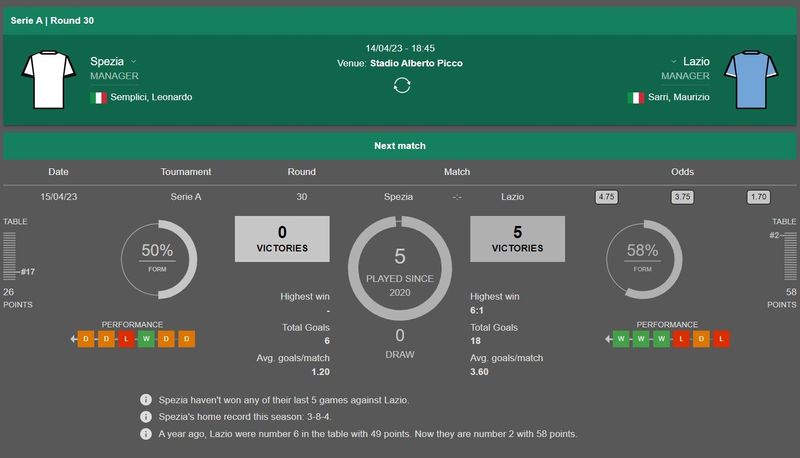Click the Spezia performance left arrow

click(73, 339)
